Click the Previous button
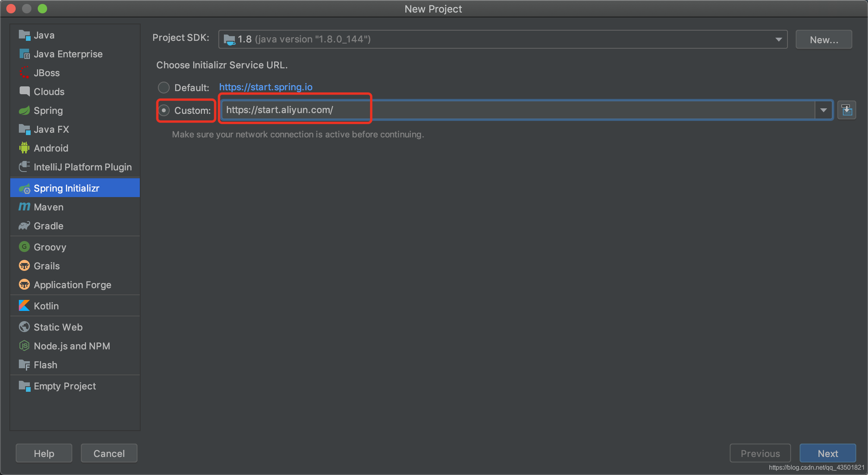Viewport: 868px width, 475px height. pos(760,453)
